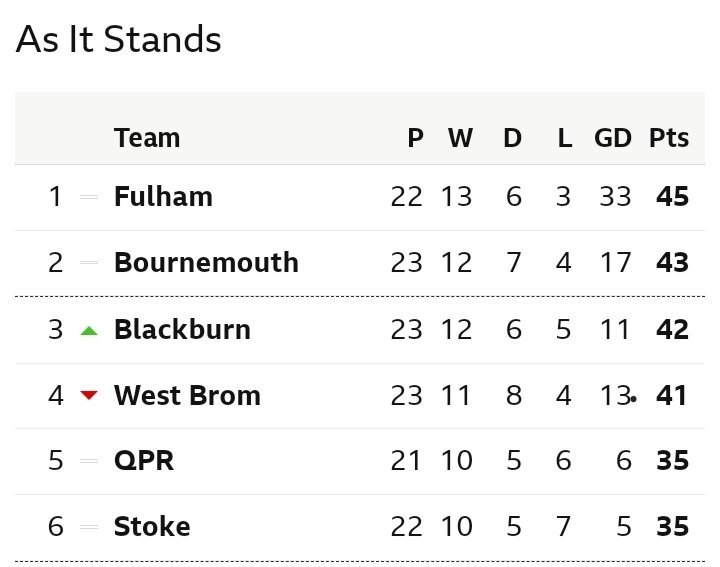Click the GD column header

(613, 138)
